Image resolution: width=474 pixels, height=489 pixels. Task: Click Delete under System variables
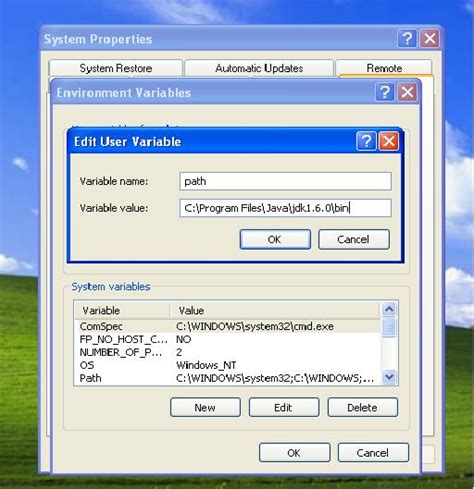tap(363, 407)
